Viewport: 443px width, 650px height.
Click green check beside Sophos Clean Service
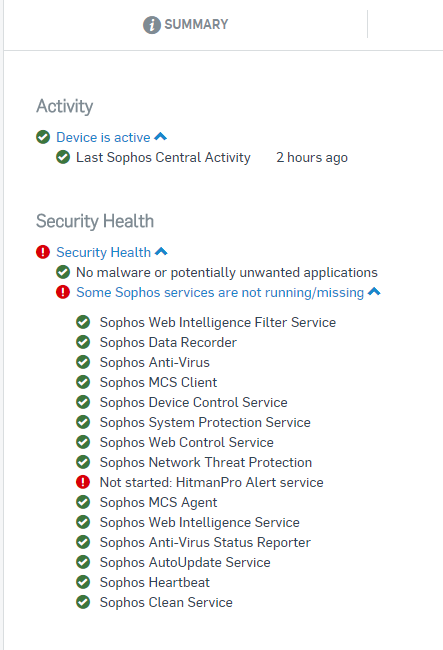coord(83,601)
